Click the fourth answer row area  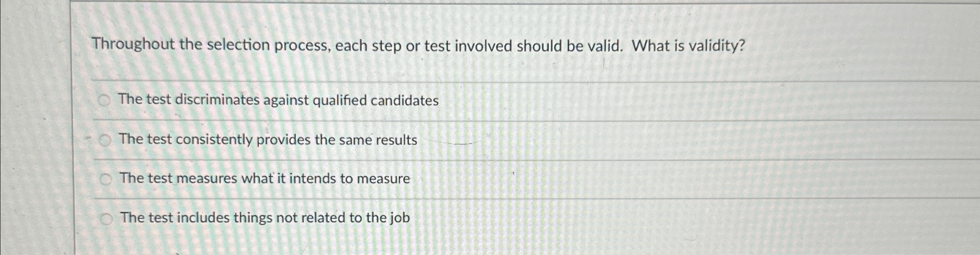coord(572,219)
